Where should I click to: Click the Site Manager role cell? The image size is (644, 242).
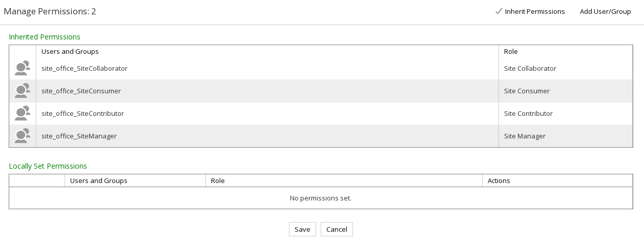[x=525, y=136]
